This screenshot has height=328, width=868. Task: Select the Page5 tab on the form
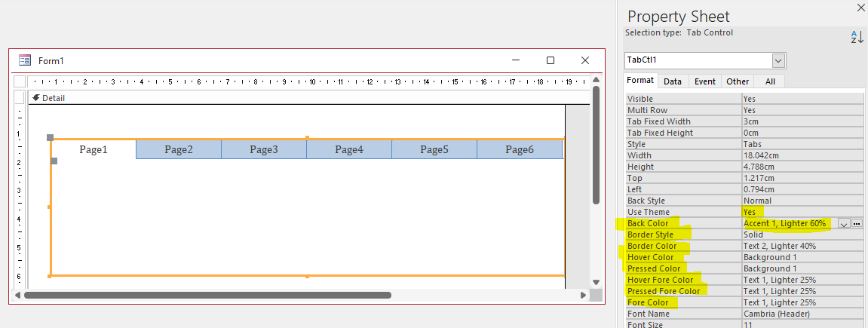click(434, 149)
